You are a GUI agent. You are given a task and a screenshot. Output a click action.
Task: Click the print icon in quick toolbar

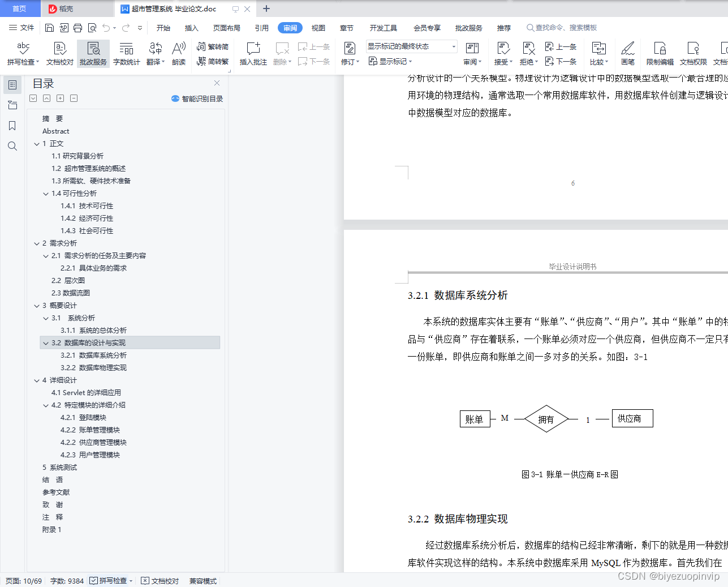(x=78, y=28)
